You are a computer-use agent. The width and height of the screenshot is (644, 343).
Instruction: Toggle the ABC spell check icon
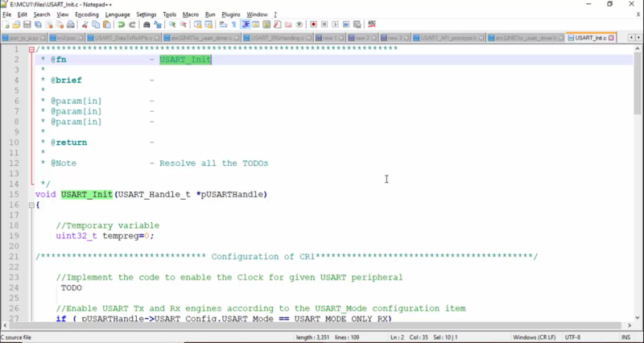click(x=372, y=25)
